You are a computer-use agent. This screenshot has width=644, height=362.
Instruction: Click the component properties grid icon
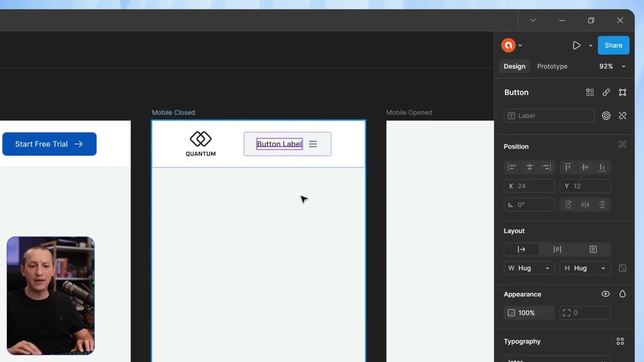point(590,93)
